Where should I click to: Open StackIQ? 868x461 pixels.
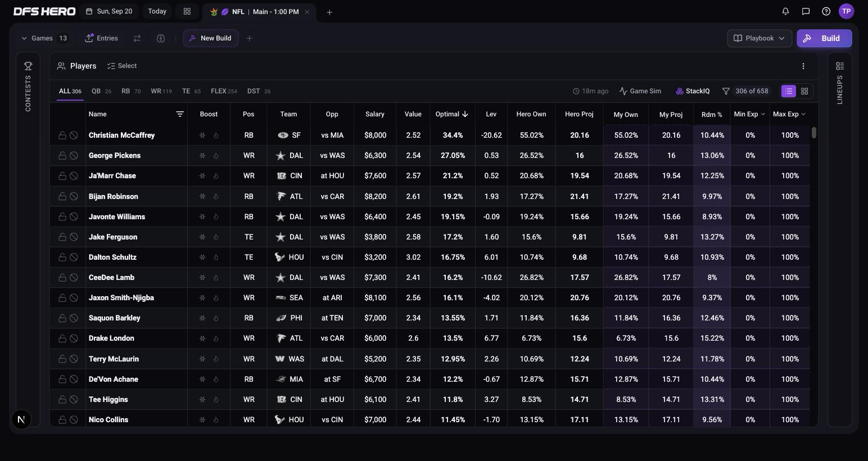(x=693, y=91)
